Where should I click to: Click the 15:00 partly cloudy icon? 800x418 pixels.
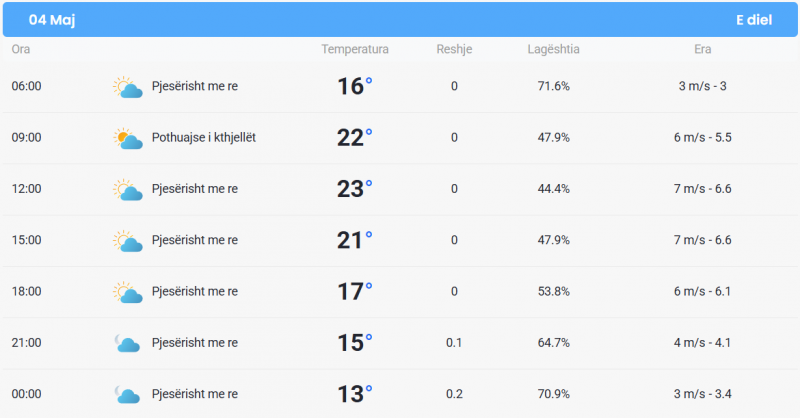[x=128, y=241]
